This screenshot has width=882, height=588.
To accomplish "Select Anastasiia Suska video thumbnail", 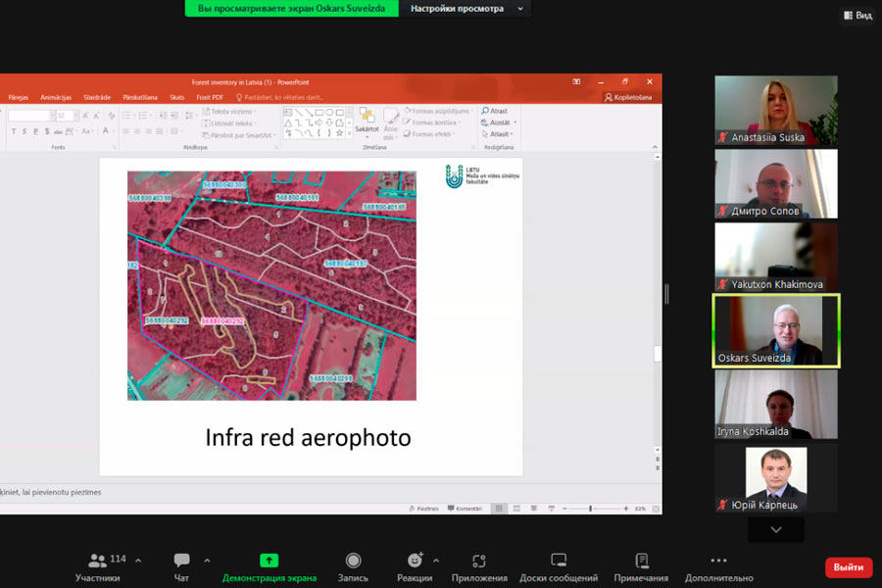I will (x=776, y=111).
